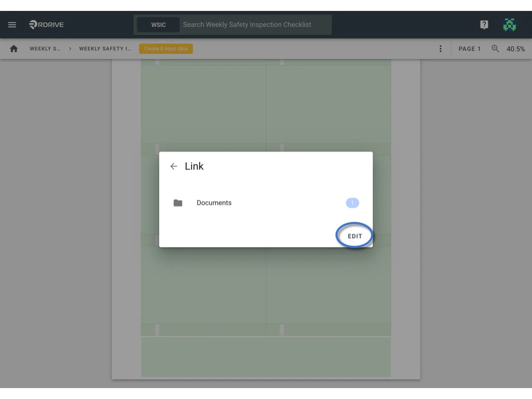Click the EDIT button
The height and width of the screenshot is (399, 532).
click(354, 235)
